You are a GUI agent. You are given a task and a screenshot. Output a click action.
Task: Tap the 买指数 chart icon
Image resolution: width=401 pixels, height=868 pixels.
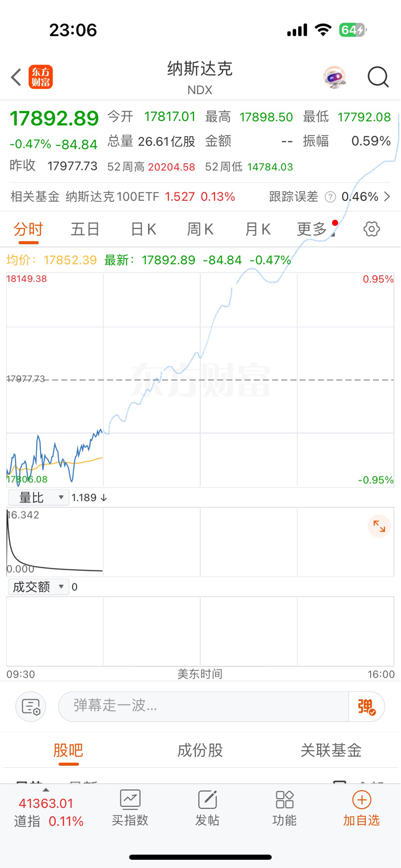pyautogui.click(x=130, y=799)
